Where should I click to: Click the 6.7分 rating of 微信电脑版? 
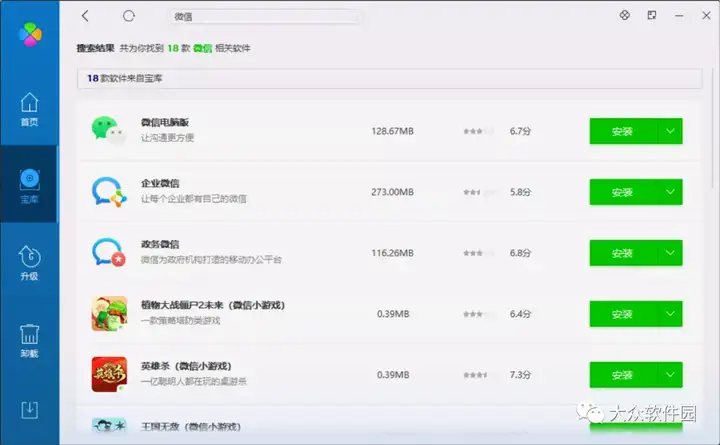click(520, 131)
